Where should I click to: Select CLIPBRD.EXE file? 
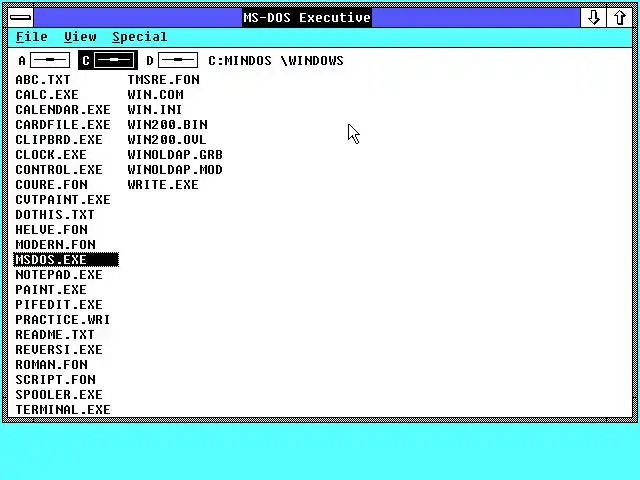pyautogui.click(x=59, y=140)
